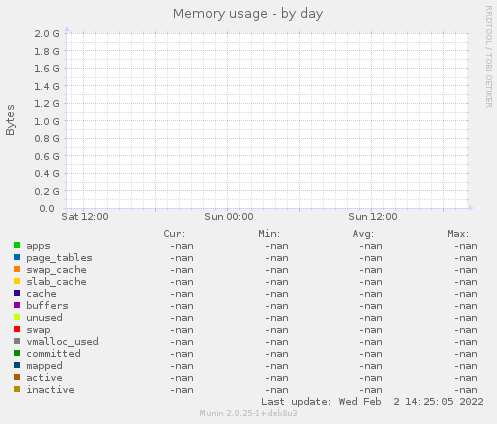Select the 'page_tables' legend label
Image resolution: width=497 pixels, height=424 pixels.
click(59, 258)
